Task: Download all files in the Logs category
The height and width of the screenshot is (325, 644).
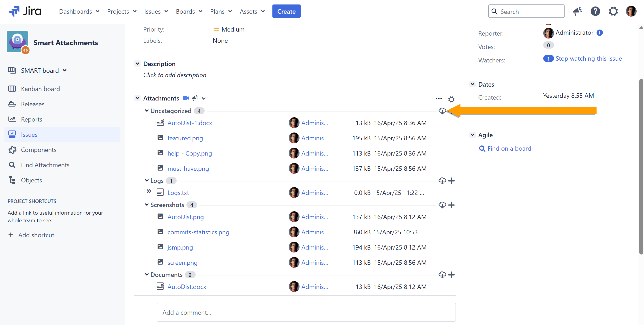Action: click(442, 181)
